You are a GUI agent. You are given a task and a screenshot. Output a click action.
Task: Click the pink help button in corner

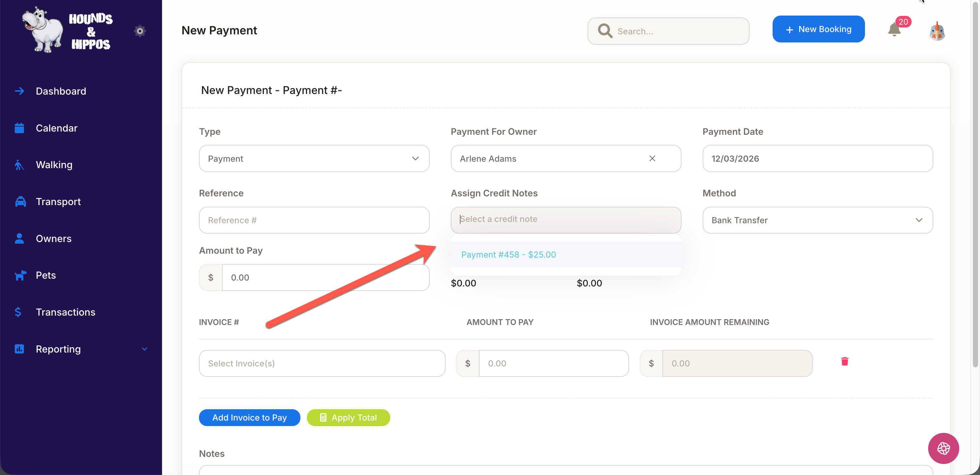943,448
